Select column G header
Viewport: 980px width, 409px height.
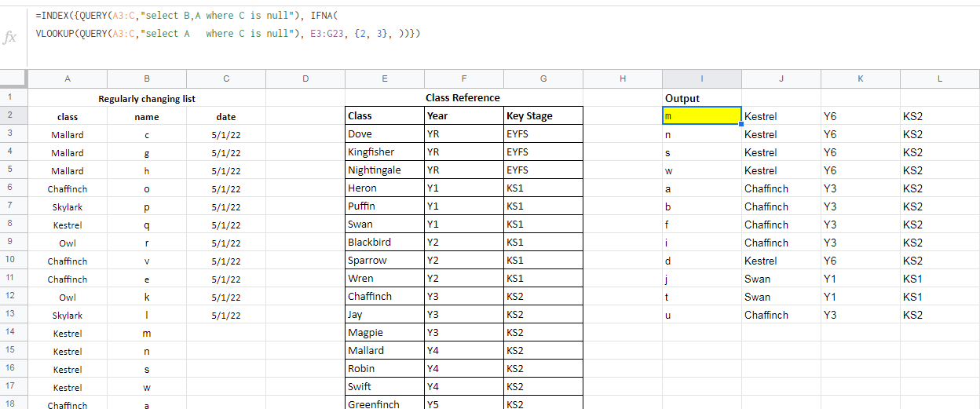pos(543,79)
